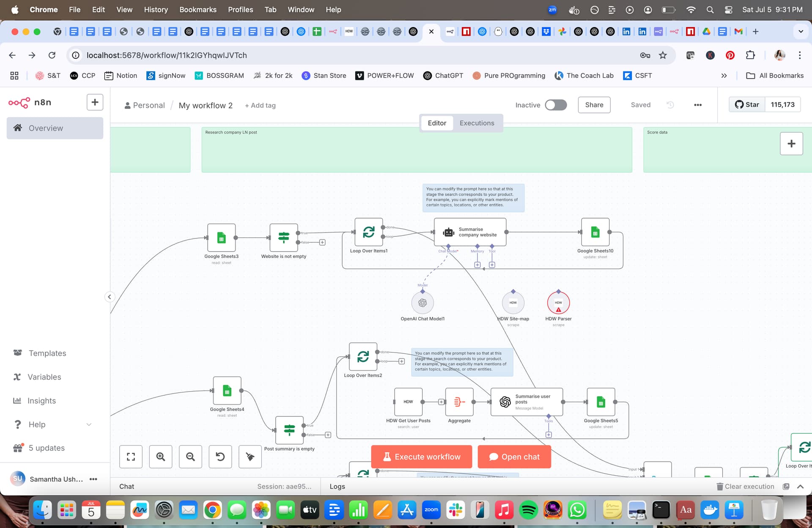Add a Memory sub-node to Summarise company website
This screenshot has width=812, height=528.
coord(477,265)
